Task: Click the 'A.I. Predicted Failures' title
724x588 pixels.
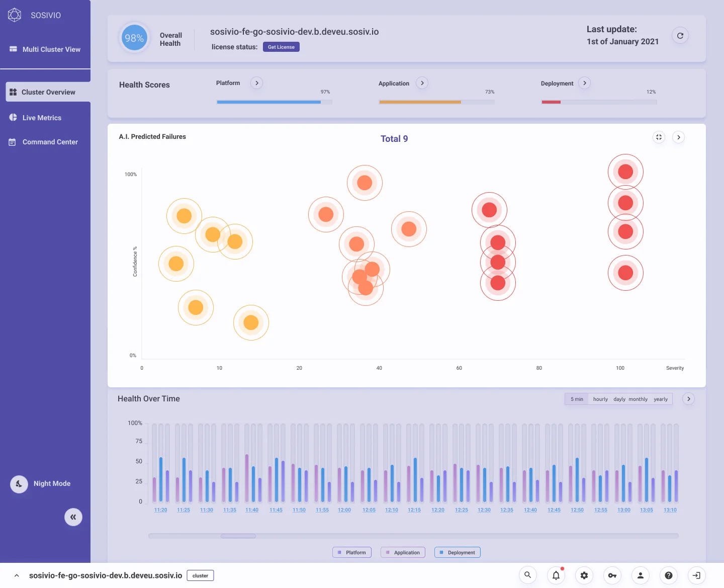Action: pos(152,136)
